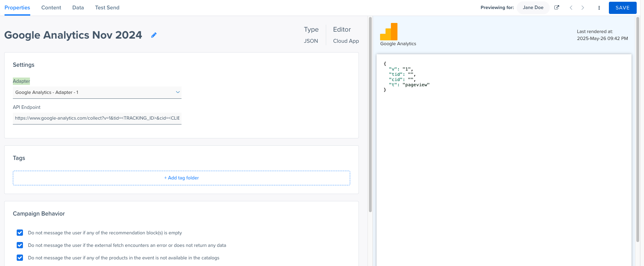Uncheck recommendation block(s) is empty option

(x=20, y=233)
